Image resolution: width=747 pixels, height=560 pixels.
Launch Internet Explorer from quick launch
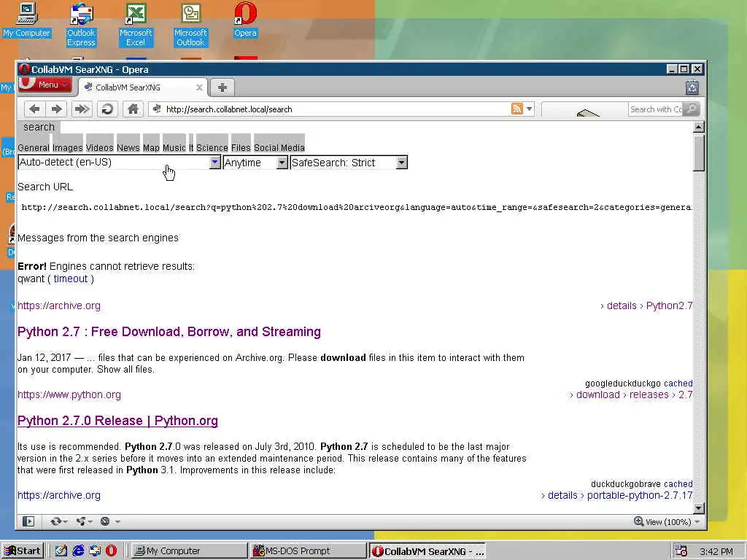(x=78, y=551)
